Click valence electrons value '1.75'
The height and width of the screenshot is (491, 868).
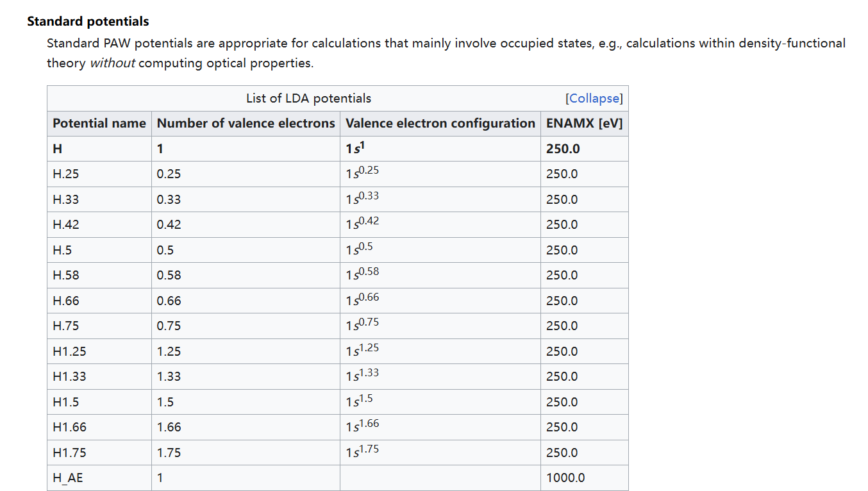[x=169, y=453]
